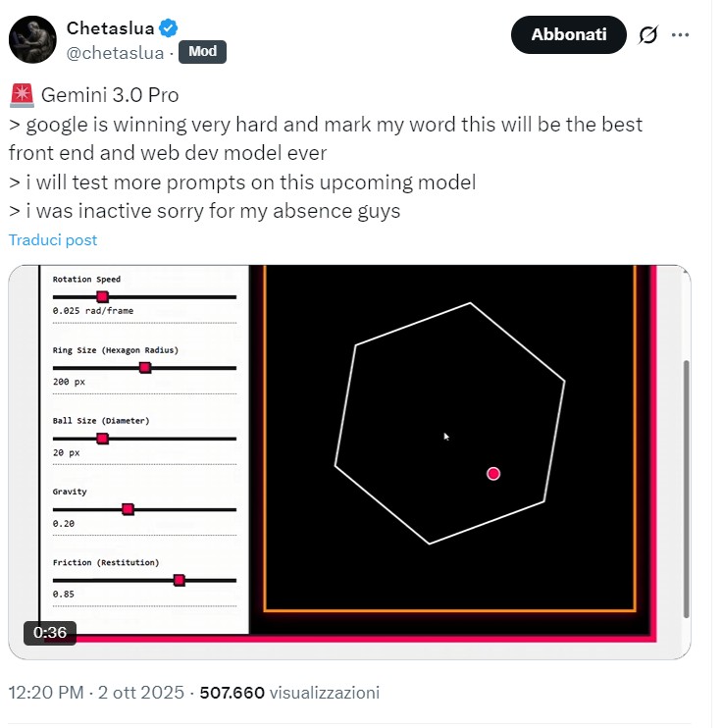Click the Ball Size slider handle
723x728 pixels.
tap(102, 439)
